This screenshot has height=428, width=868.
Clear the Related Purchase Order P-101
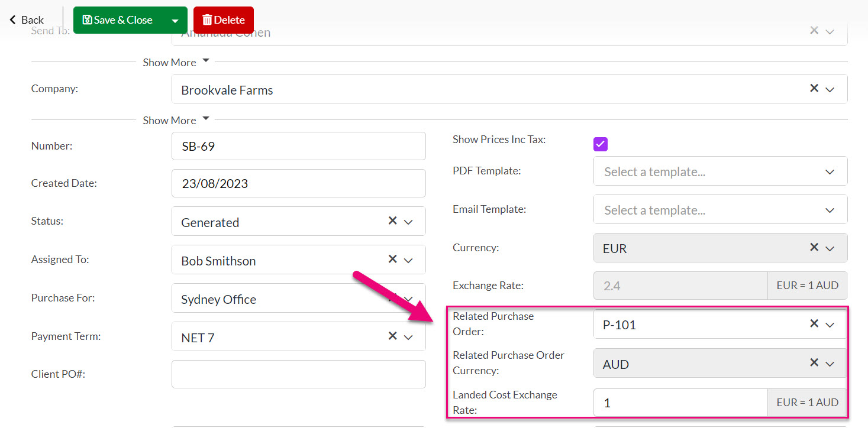click(814, 323)
